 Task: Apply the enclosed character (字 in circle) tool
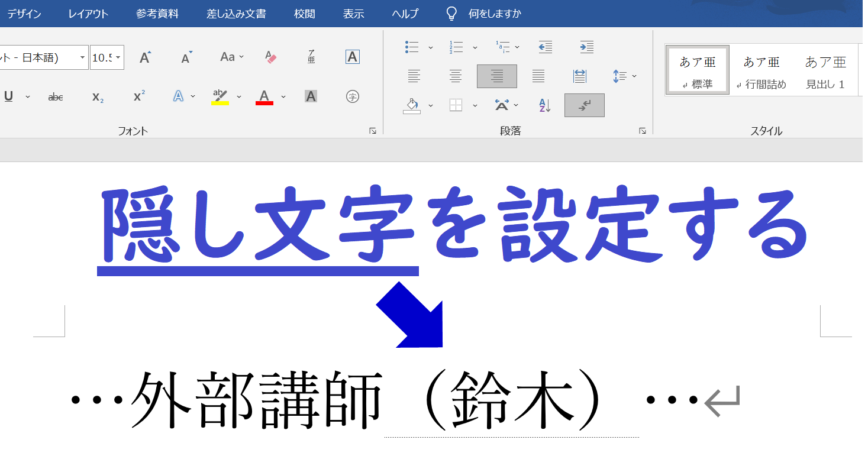[x=353, y=96]
